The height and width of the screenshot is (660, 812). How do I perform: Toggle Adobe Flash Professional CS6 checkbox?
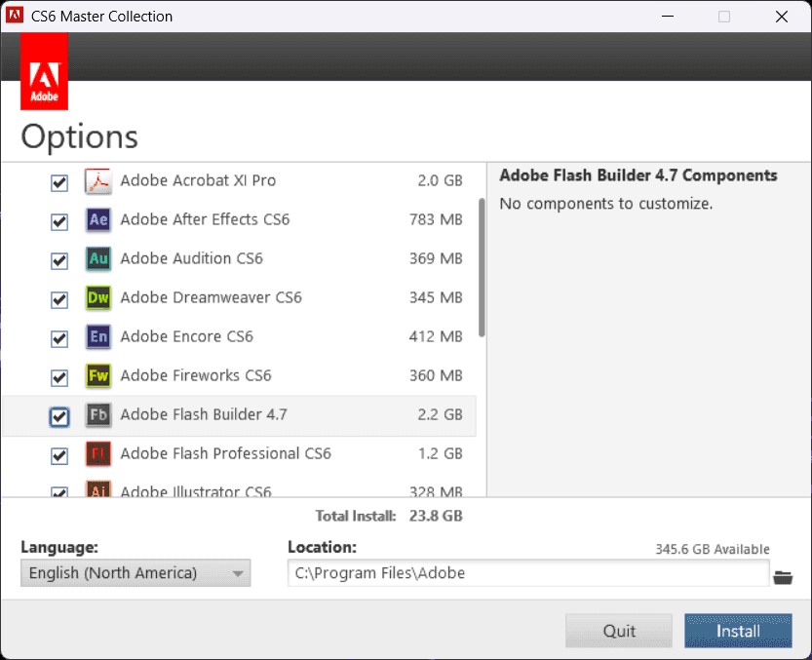(x=59, y=456)
